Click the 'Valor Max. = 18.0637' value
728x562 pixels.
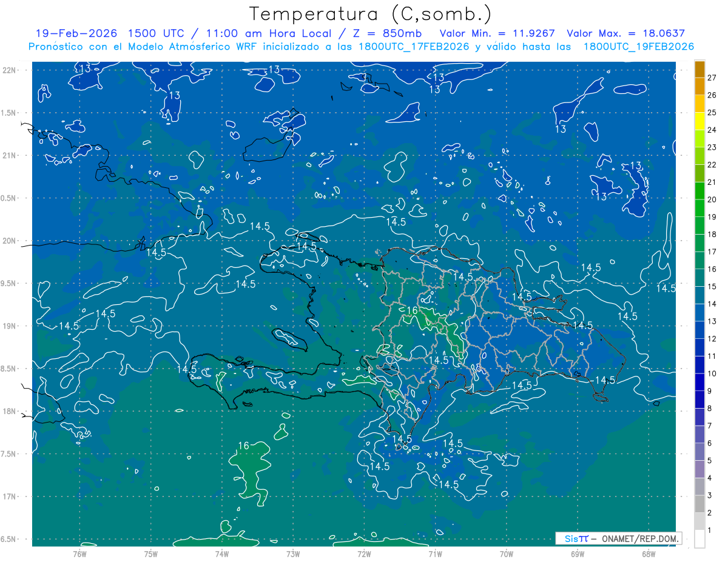pyautogui.click(x=625, y=33)
